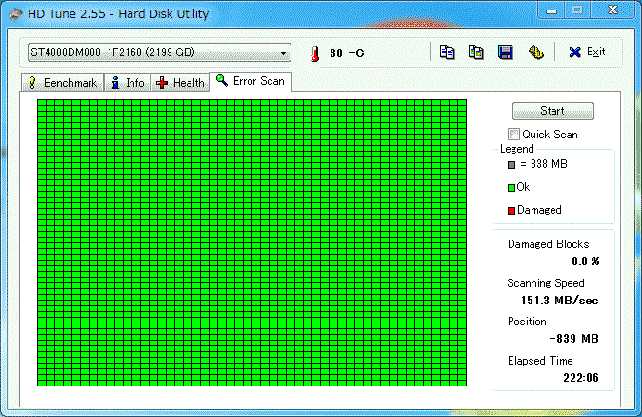
Task: Open the options wrench icon
Action: pos(536,52)
